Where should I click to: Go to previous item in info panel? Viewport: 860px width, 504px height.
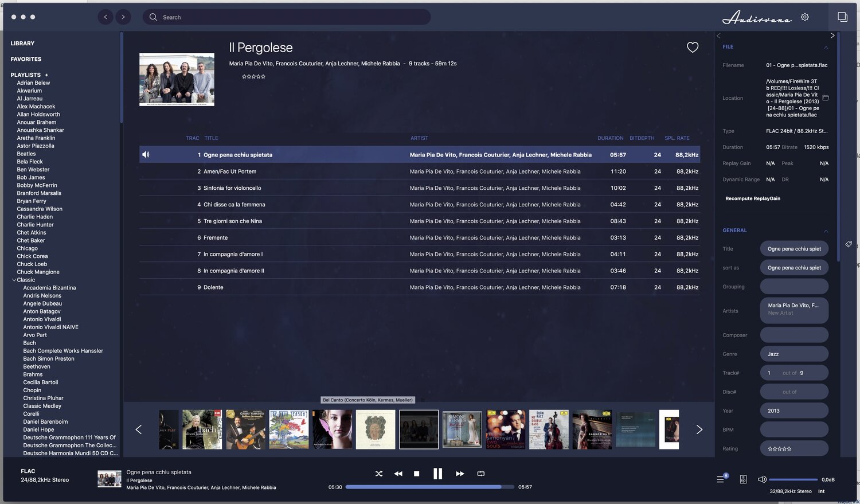tap(718, 36)
